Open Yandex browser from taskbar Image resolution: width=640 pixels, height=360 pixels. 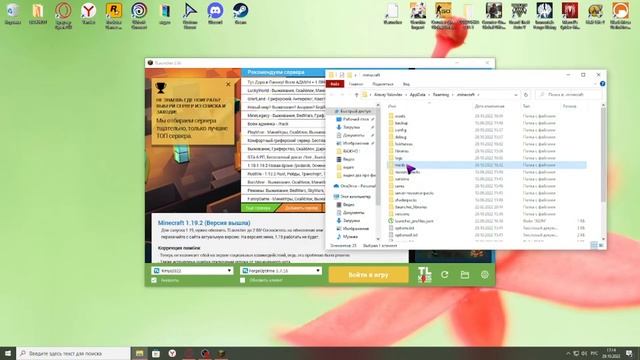coord(172,353)
